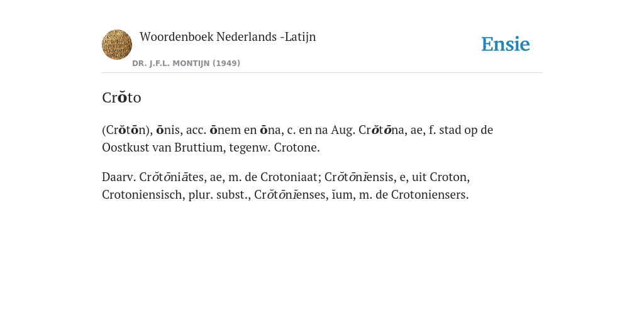
Task: Click the word Crotoniensisch
Action: click(x=143, y=195)
